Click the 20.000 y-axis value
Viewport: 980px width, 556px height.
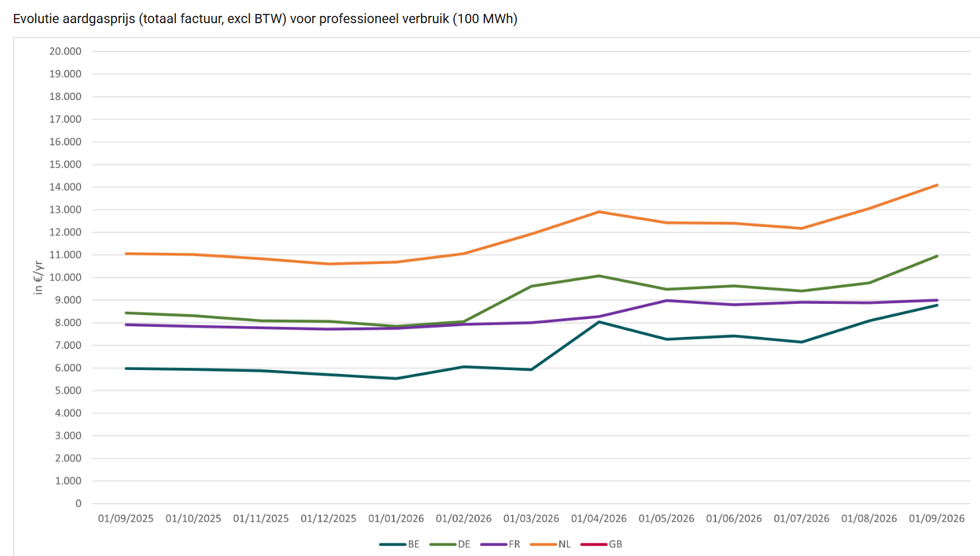click(x=66, y=51)
